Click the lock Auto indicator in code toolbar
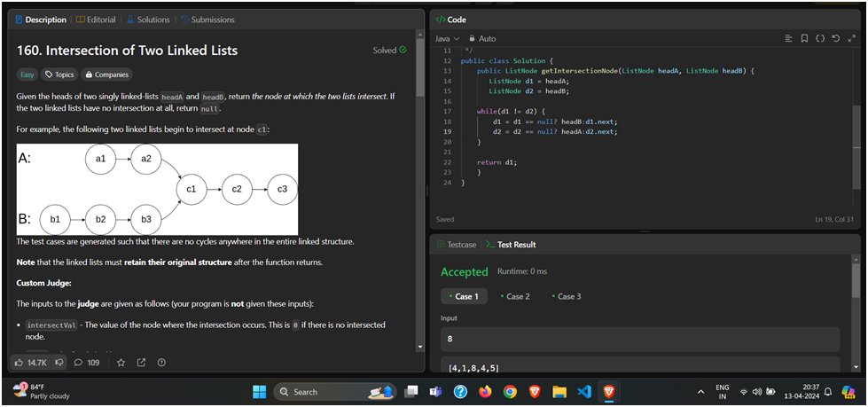Viewport: 868px width, 407px height. coord(482,39)
